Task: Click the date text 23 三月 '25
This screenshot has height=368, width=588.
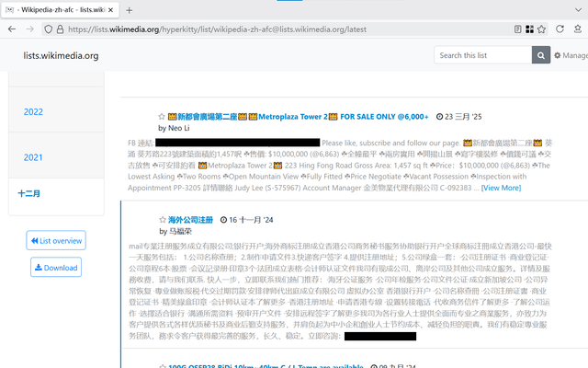Action: pos(463,117)
